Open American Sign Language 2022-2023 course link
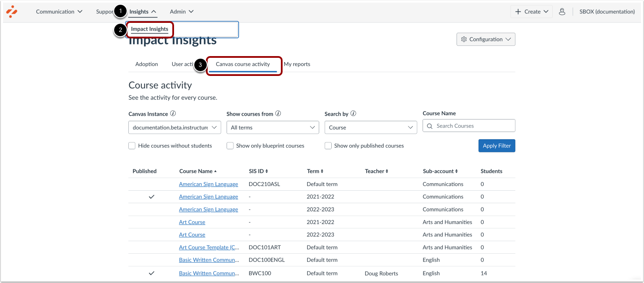Image resolution: width=644 pixels, height=283 pixels. pyautogui.click(x=208, y=210)
